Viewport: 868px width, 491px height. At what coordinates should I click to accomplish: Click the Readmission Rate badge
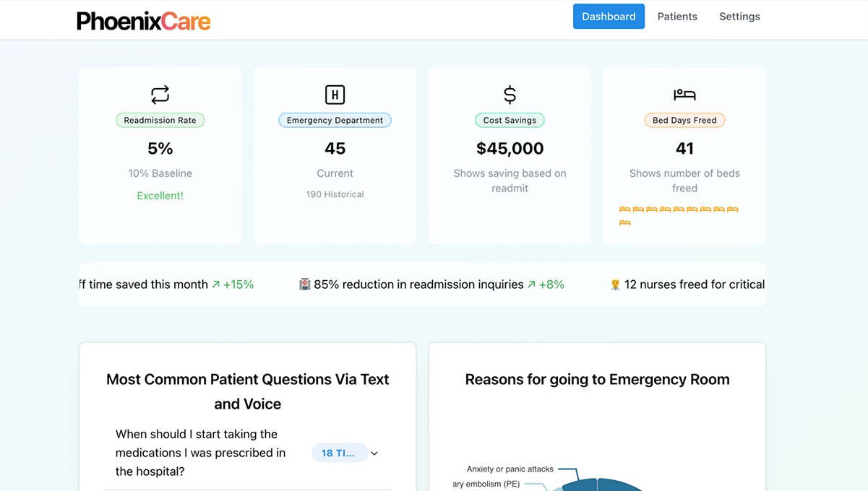[160, 121]
